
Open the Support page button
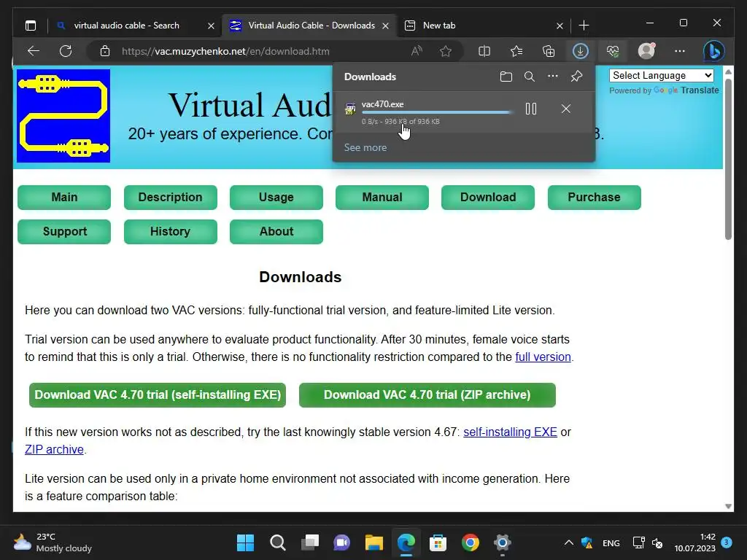click(64, 231)
